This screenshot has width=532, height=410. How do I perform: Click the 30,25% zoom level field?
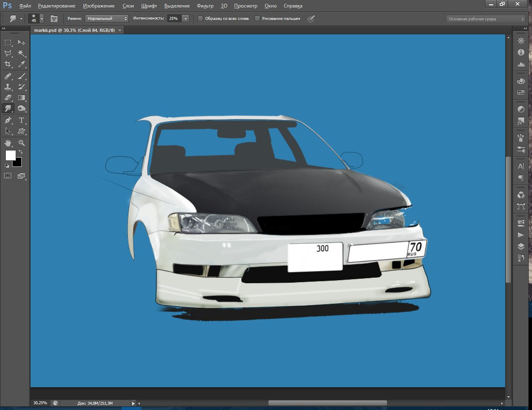click(40, 403)
